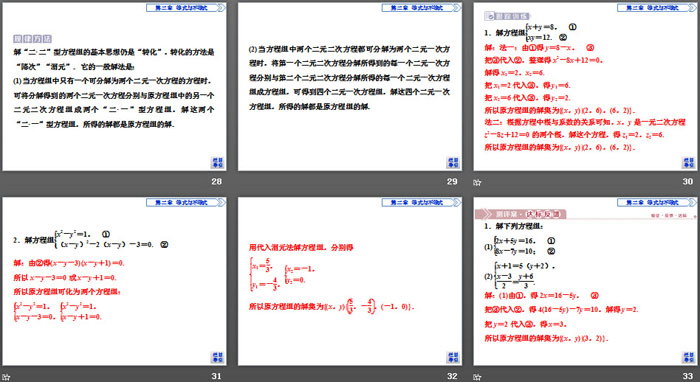Click the animation star icon under slide 33
700x382 pixels.
(477, 377)
